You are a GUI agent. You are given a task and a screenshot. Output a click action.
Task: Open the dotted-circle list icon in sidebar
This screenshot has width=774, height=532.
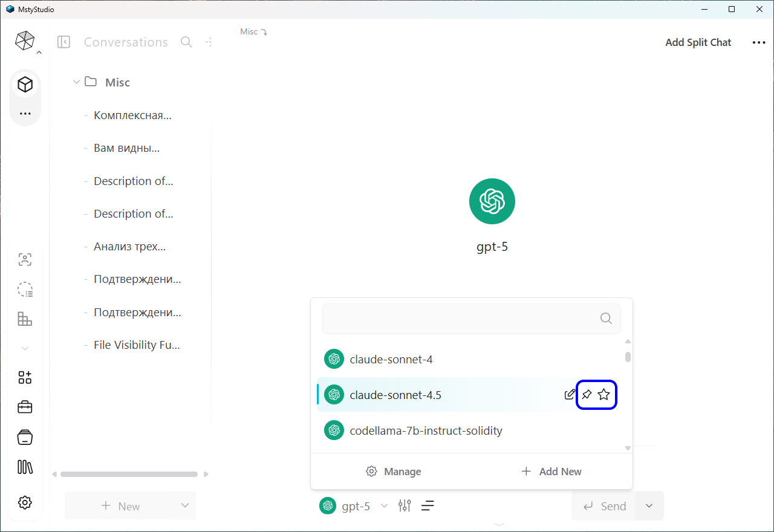(25, 290)
